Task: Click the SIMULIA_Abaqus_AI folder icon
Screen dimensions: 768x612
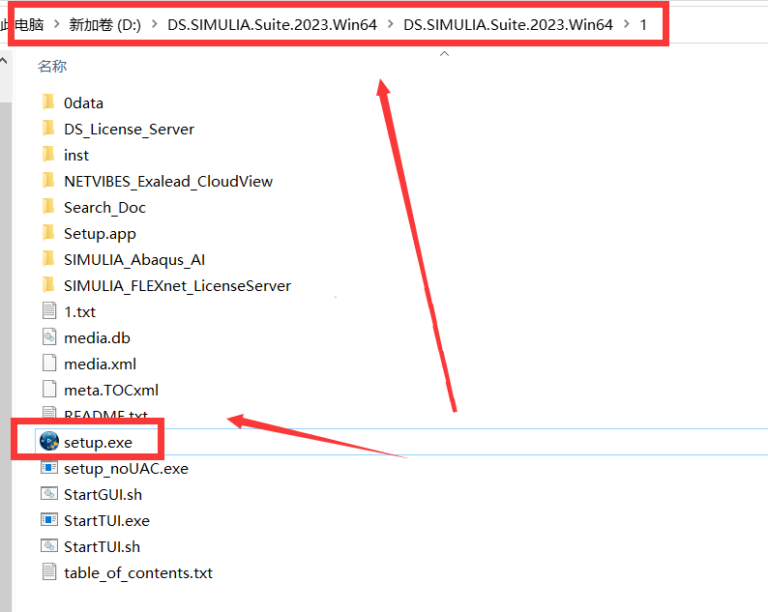Action: (48, 259)
